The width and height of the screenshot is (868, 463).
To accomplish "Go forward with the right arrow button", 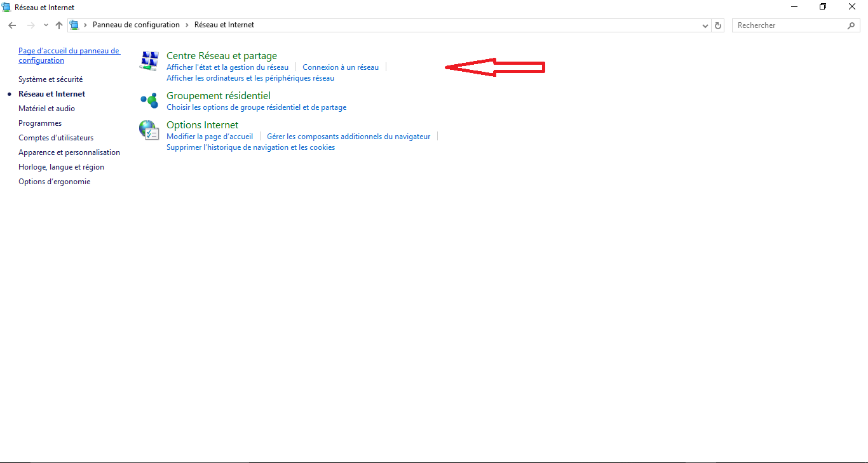I will pyautogui.click(x=31, y=25).
